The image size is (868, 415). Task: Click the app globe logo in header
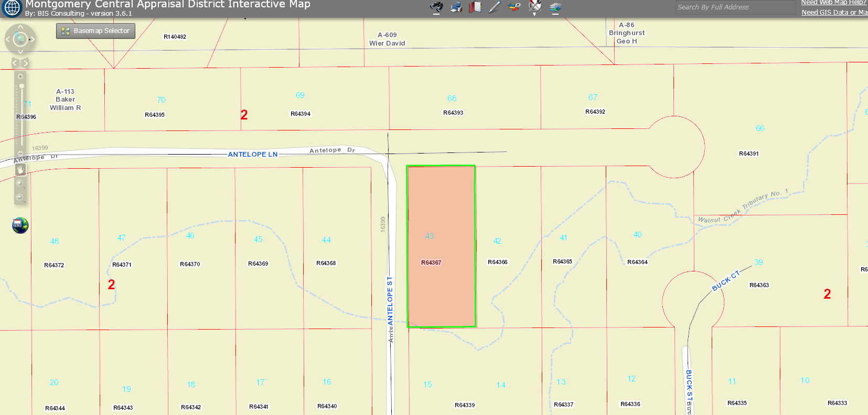(12, 8)
